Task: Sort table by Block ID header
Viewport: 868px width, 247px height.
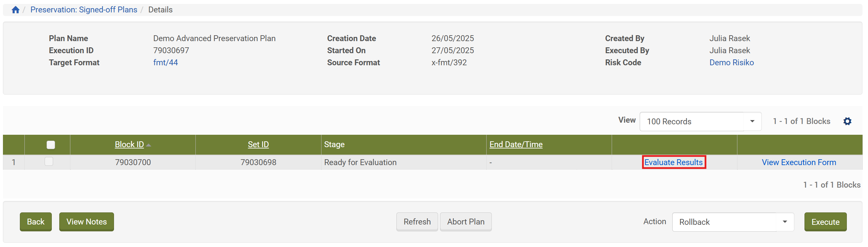Action: pyautogui.click(x=129, y=145)
